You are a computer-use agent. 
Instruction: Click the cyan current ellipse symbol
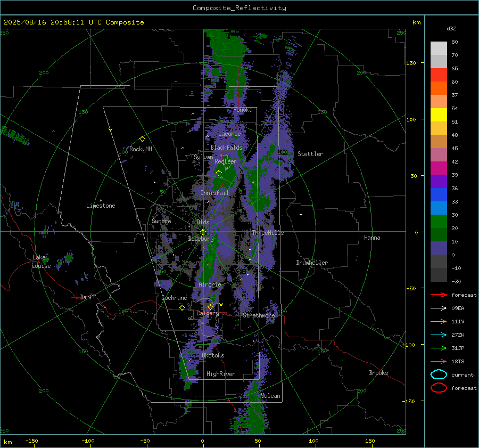(x=439, y=374)
